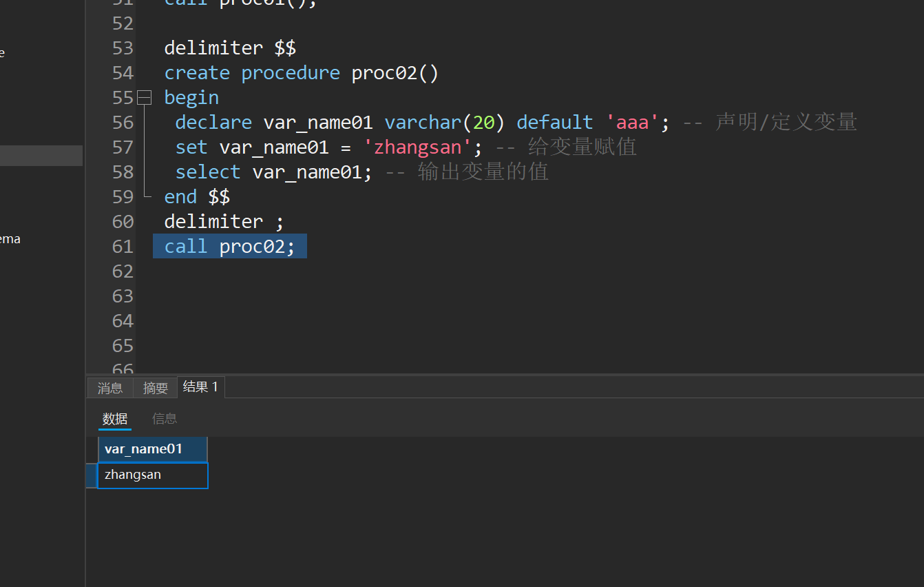Click the end $$ line
This screenshot has height=587, width=924.
[197, 197]
